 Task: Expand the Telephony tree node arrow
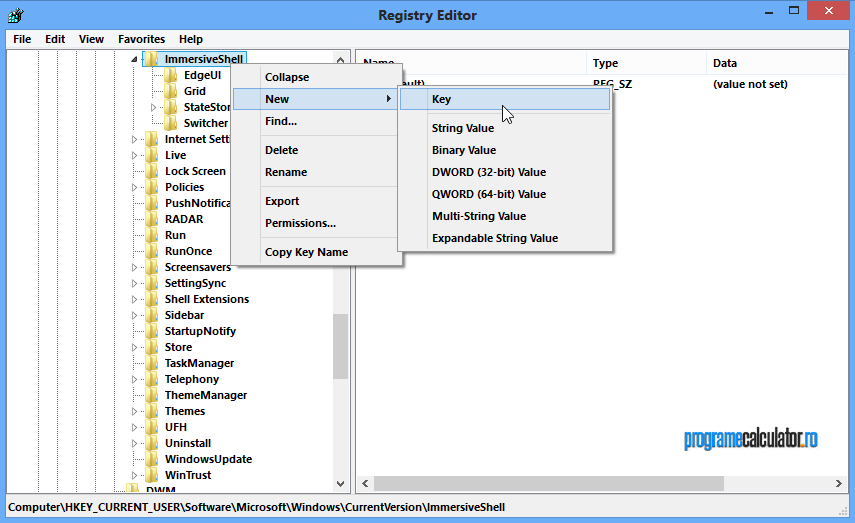(134, 379)
